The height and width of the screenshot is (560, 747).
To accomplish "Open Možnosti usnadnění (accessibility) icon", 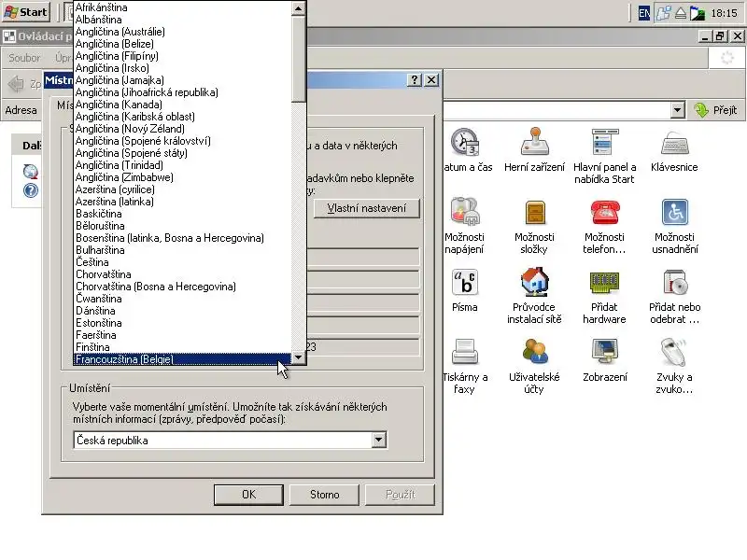I will (674, 212).
